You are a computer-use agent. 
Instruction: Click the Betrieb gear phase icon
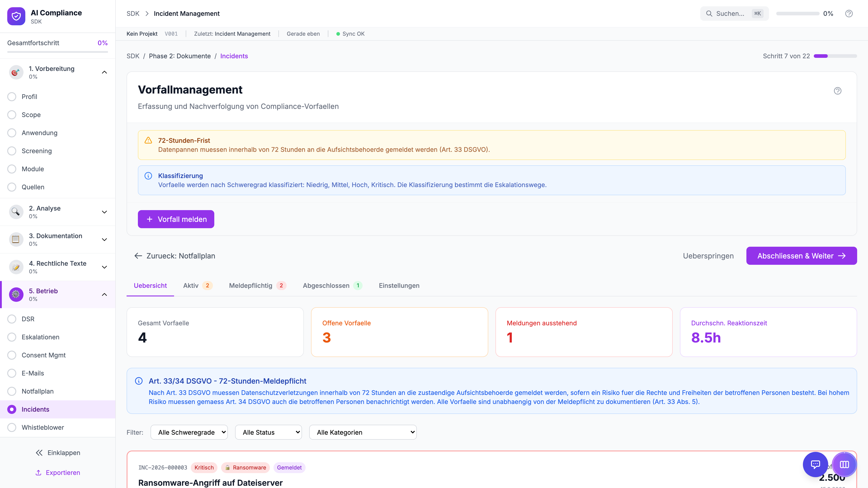[x=16, y=294]
